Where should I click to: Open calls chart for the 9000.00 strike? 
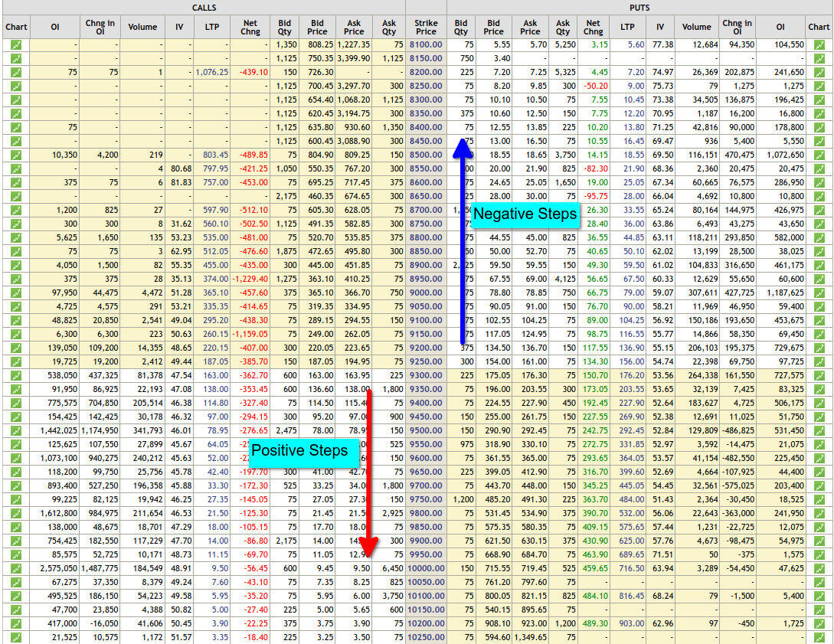(16, 293)
